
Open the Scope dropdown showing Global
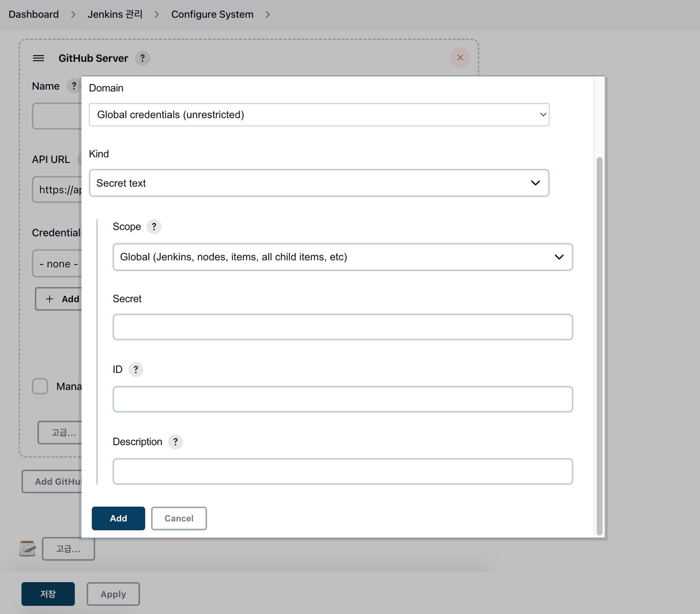click(x=343, y=257)
